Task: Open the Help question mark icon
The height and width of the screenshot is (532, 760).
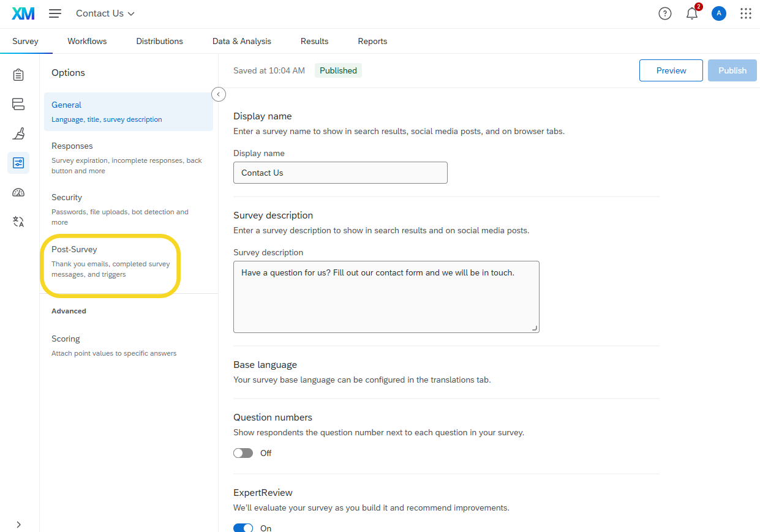Action: 665,13
